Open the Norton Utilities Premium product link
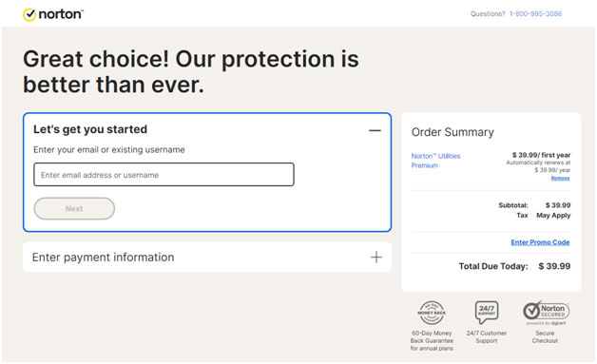597x364 pixels. pos(435,161)
